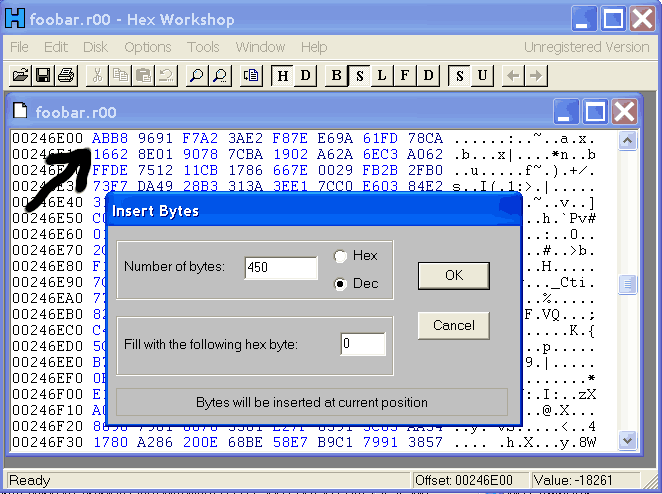Click offset address 00246F30
The image size is (662, 494).
click(47, 442)
